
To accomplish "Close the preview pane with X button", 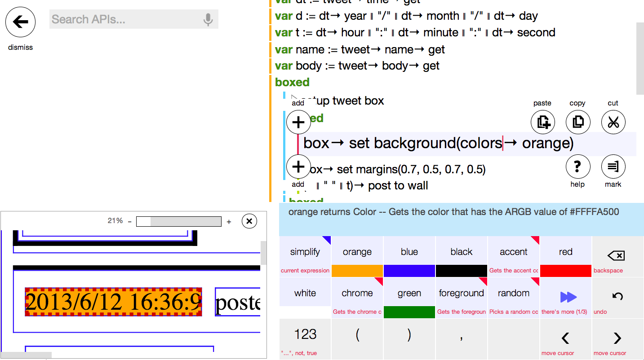I will 249,221.
